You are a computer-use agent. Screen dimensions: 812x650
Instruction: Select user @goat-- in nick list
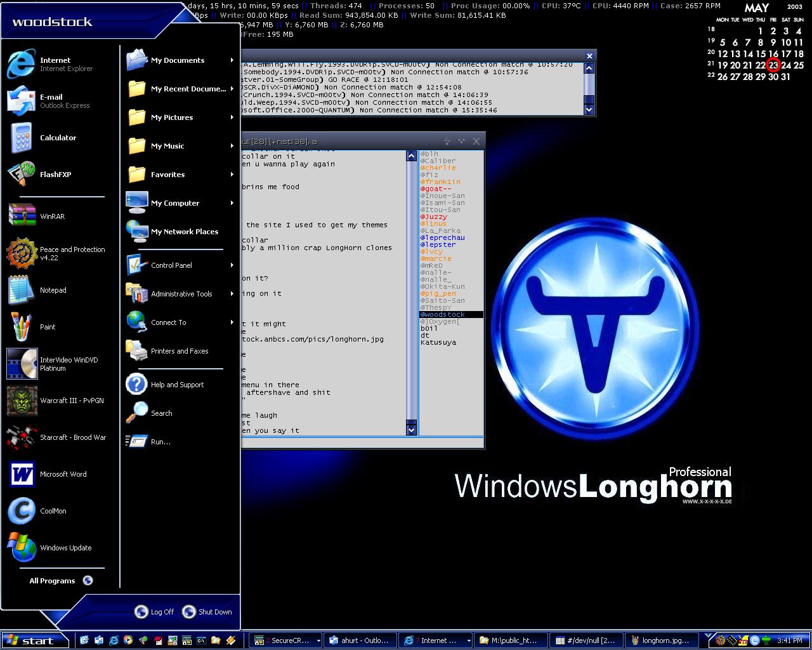click(x=436, y=189)
